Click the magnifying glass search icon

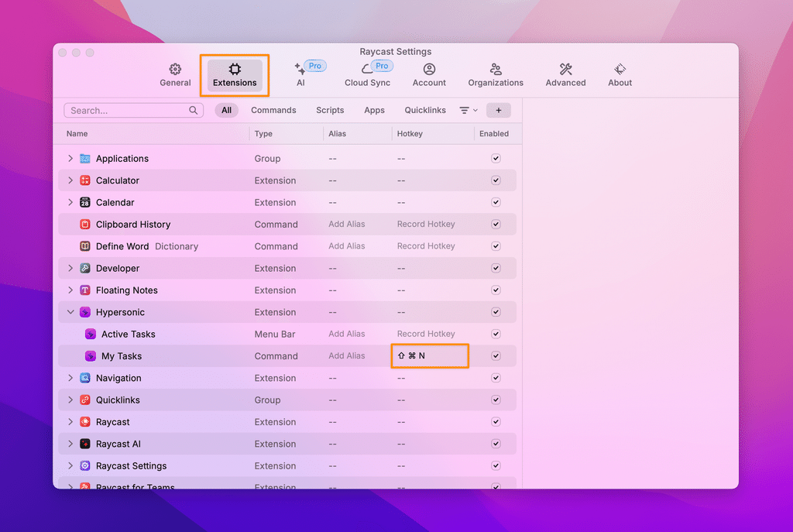193,110
